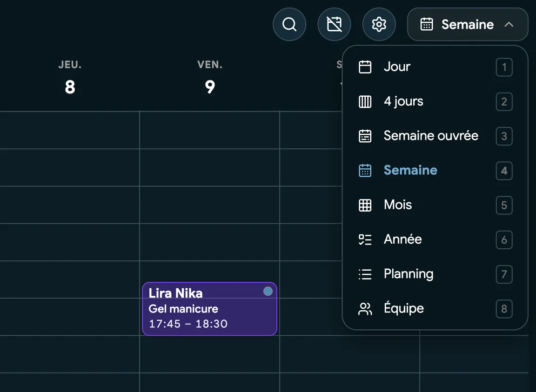The height and width of the screenshot is (392, 536).
Task: Collapse the Semaine view dropdown
Action: [467, 24]
